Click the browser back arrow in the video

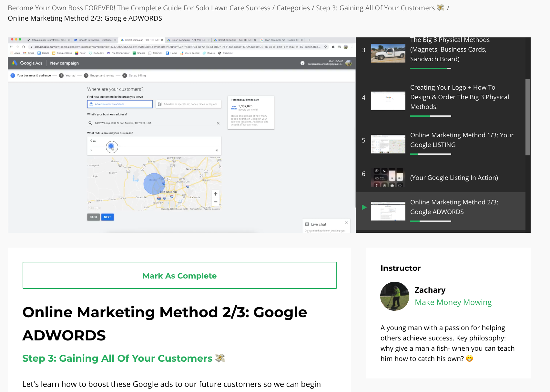click(11, 47)
